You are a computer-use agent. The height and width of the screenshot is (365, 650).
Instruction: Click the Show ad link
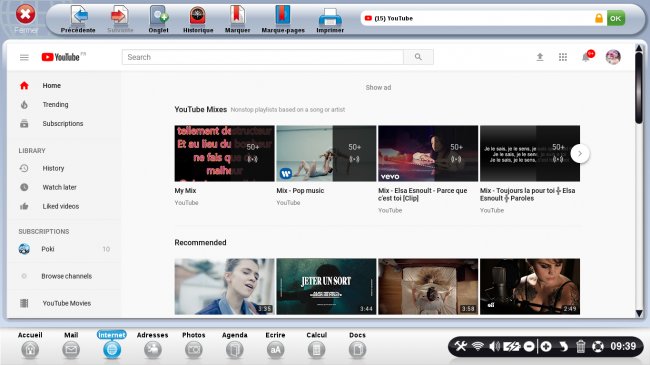(x=378, y=88)
